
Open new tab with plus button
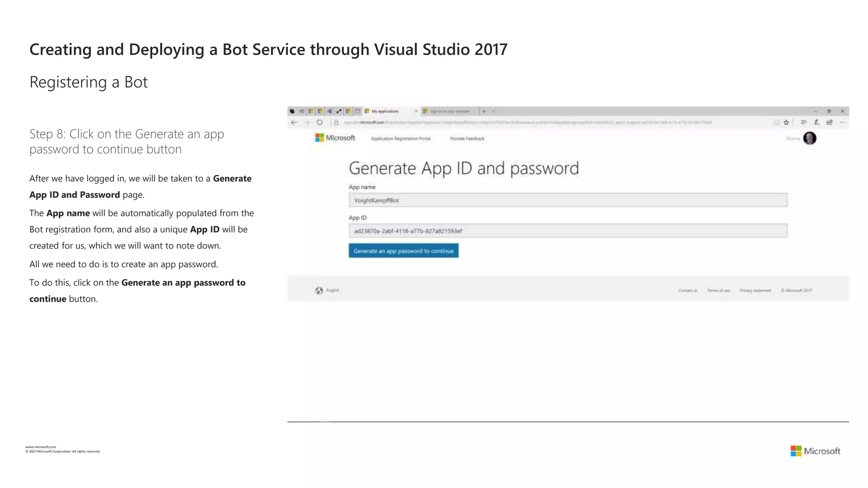click(484, 111)
